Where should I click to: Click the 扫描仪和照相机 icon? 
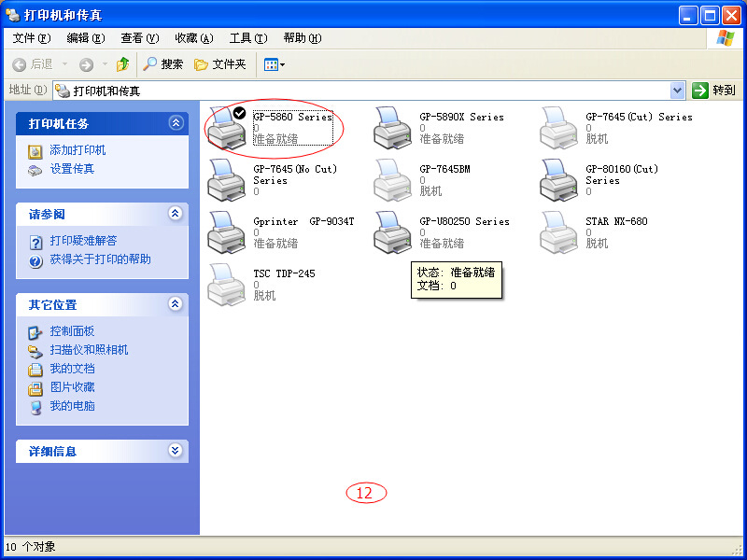pos(35,352)
